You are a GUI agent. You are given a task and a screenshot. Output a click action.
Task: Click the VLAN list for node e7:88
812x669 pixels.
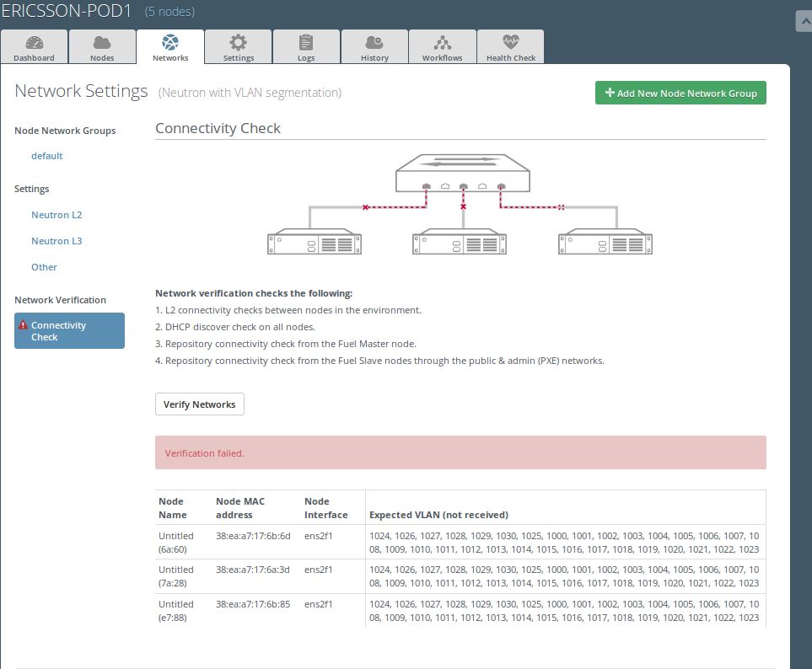[x=564, y=611]
